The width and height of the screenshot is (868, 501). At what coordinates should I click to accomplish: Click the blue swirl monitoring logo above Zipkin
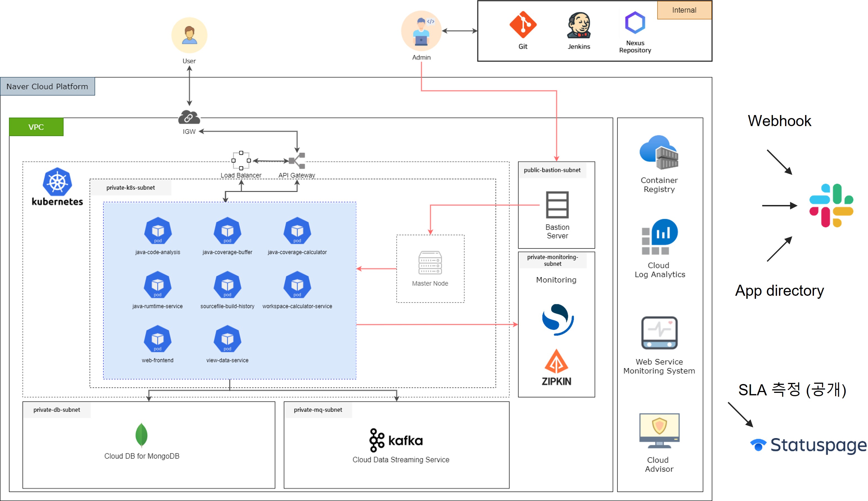557,320
